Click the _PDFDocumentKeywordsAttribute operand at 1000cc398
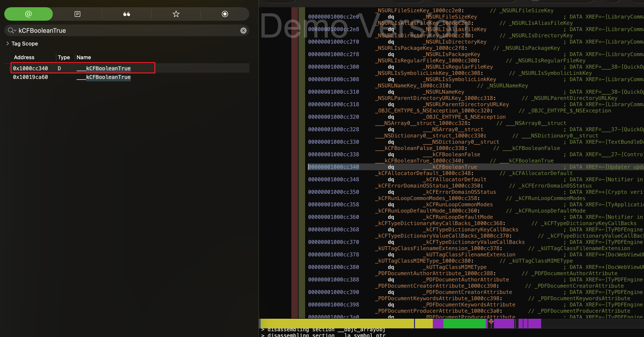 (469, 305)
